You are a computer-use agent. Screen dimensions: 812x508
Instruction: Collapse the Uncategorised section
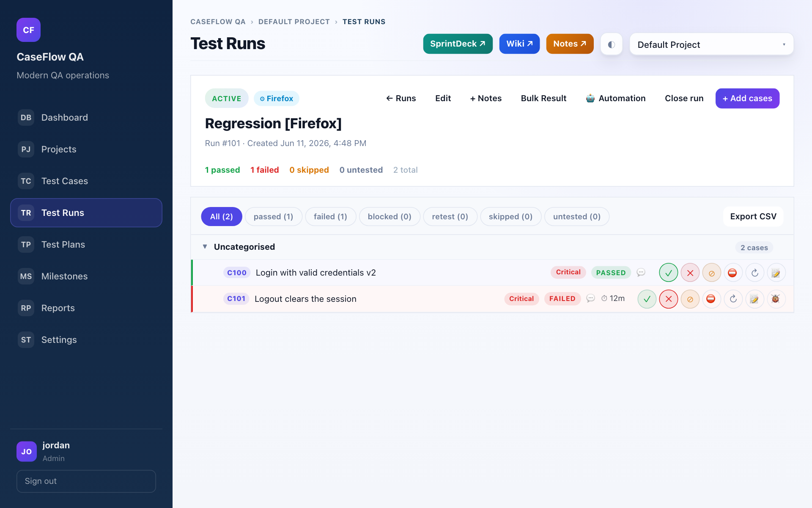[x=205, y=246]
